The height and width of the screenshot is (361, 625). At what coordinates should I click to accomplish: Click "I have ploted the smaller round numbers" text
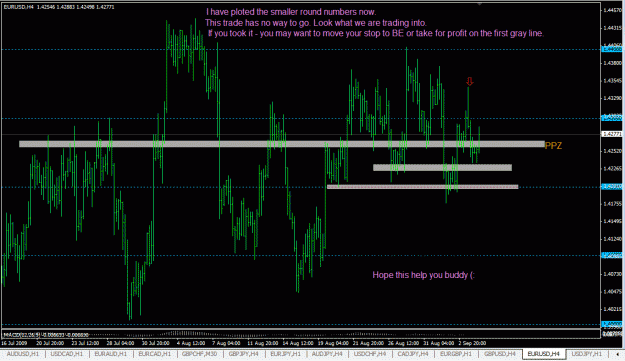tap(291, 12)
